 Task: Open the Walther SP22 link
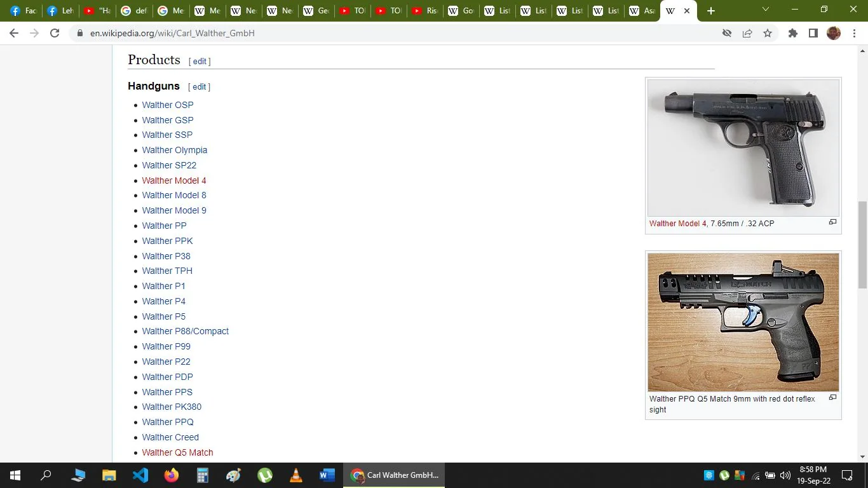click(169, 165)
